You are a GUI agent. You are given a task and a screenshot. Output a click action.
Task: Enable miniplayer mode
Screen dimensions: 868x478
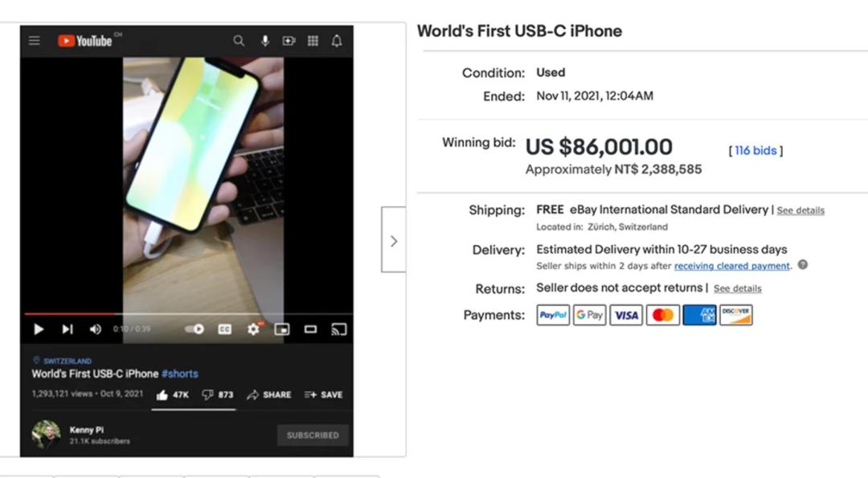tap(282, 329)
